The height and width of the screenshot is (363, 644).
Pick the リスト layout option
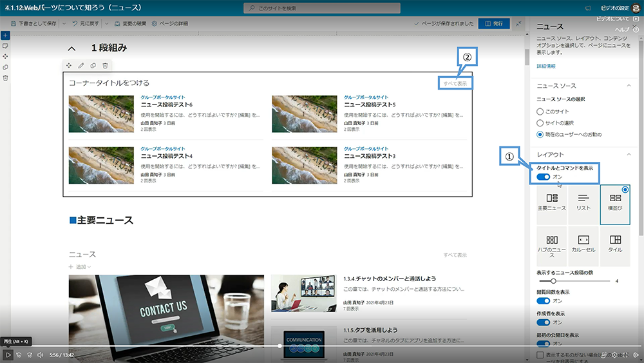[583, 202]
